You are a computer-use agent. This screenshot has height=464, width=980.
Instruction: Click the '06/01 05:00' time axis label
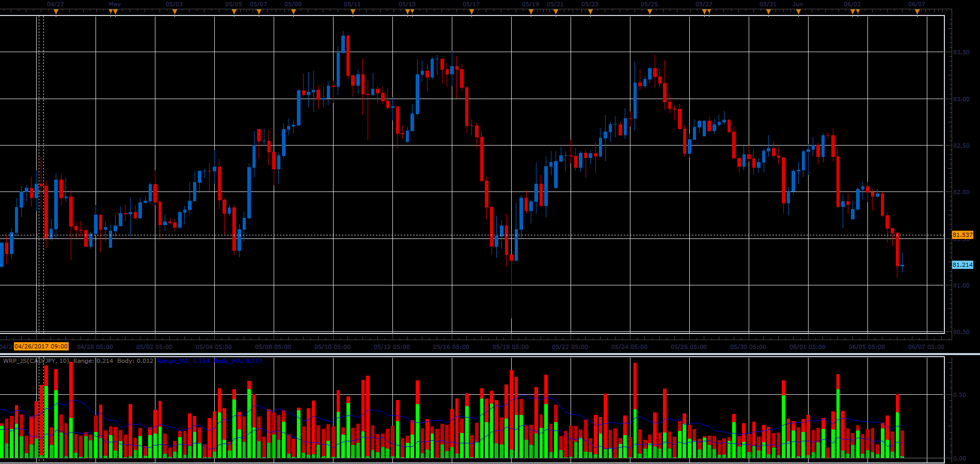[808, 347]
